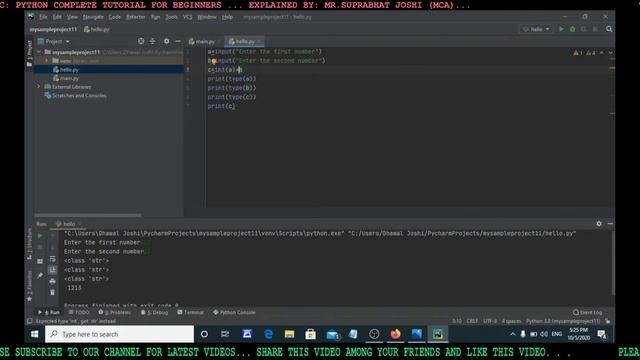The height and width of the screenshot is (360, 640).
Task: Click the UTF-8 encoding widget
Action: pos(490,321)
